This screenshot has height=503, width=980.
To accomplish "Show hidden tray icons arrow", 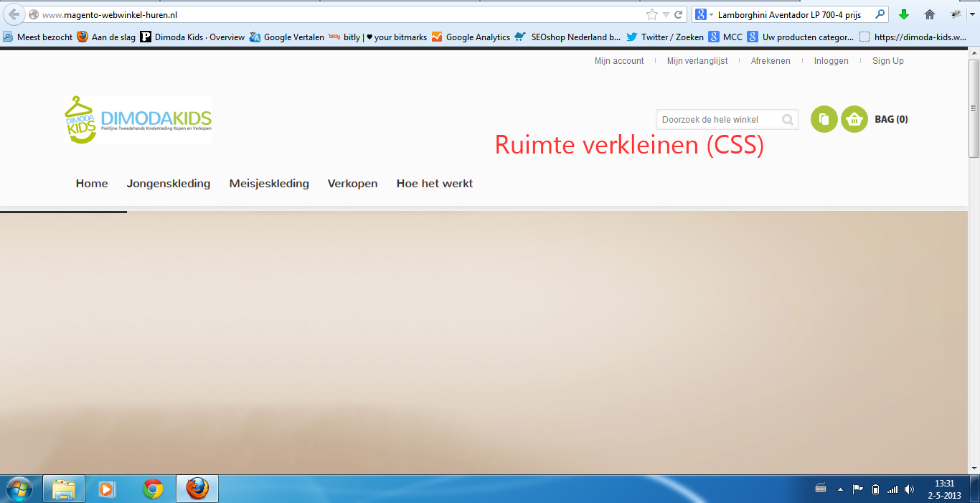I will pos(839,489).
